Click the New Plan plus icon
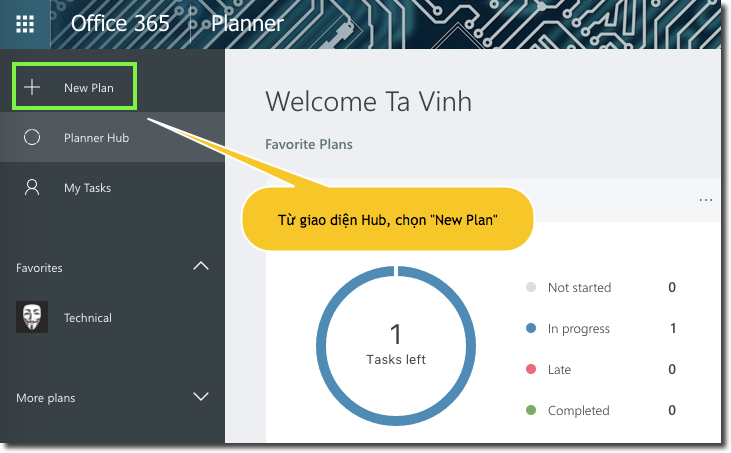Screen dimensions: 731x453 click(32, 88)
